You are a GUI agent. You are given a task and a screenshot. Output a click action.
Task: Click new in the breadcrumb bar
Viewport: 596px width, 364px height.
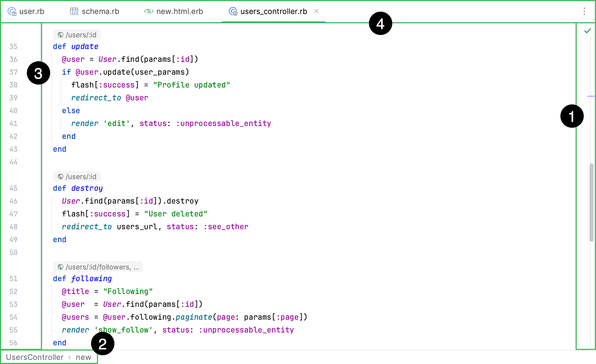(84, 357)
